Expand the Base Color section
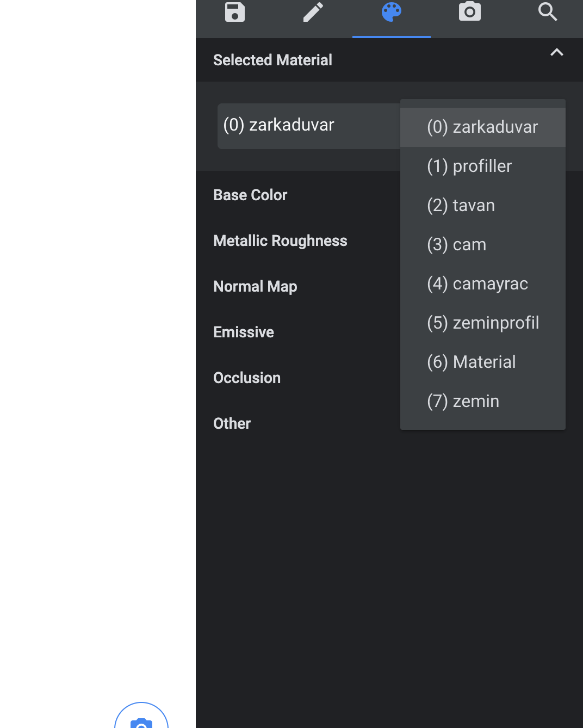Image resolution: width=583 pixels, height=728 pixels. click(x=250, y=195)
